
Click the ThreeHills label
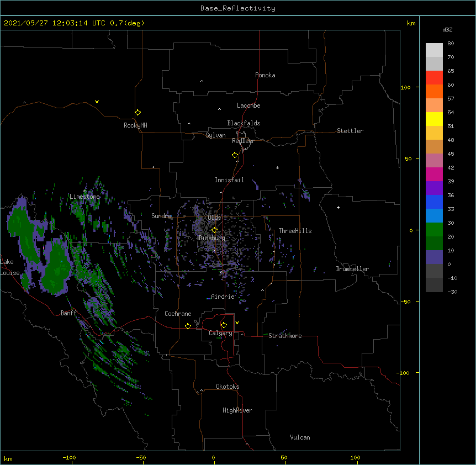tap(295, 231)
